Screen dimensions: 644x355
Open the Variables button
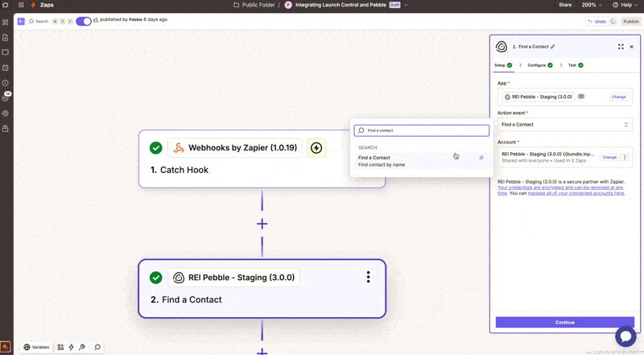36,347
